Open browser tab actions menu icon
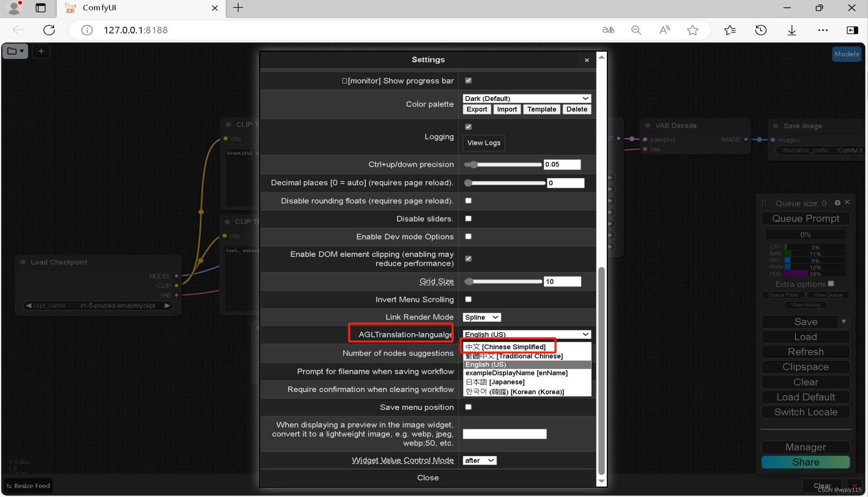Viewport: 868px width, 497px height. tap(40, 8)
